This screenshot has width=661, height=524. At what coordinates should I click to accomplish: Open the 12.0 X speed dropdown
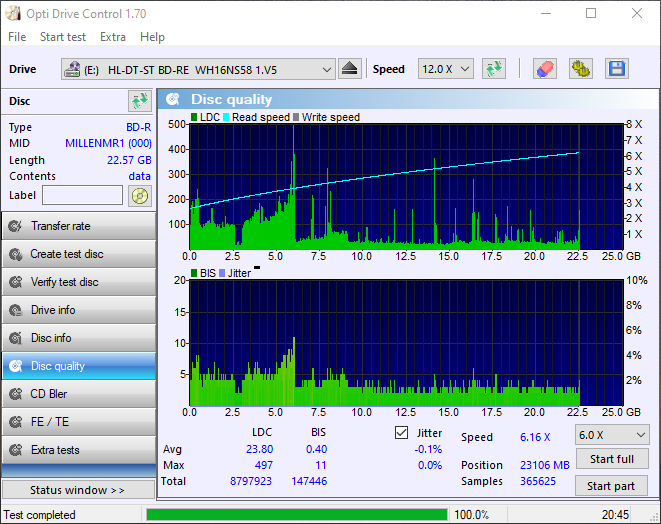click(x=446, y=69)
